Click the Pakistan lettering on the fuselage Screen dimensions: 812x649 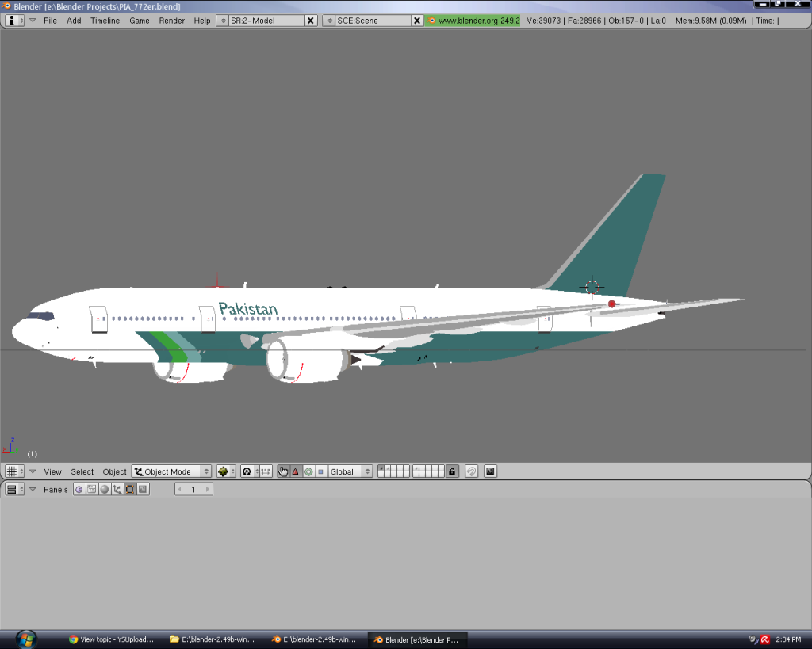tap(248, 308)
